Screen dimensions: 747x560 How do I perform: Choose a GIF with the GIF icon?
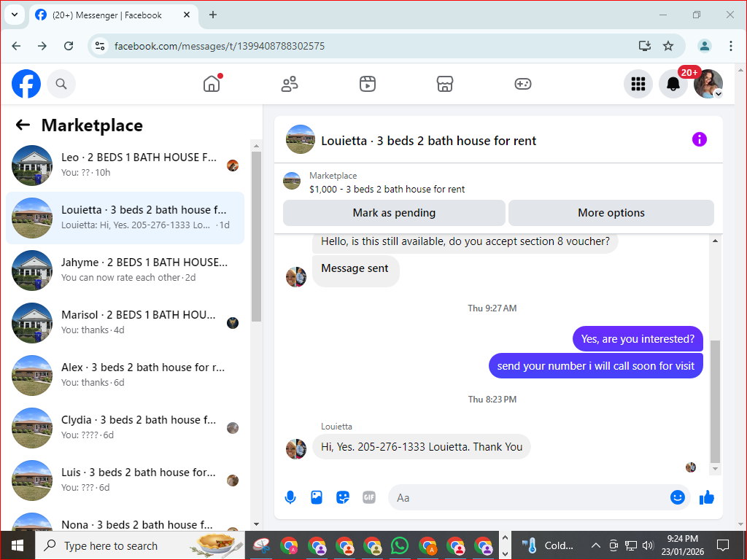369,497
